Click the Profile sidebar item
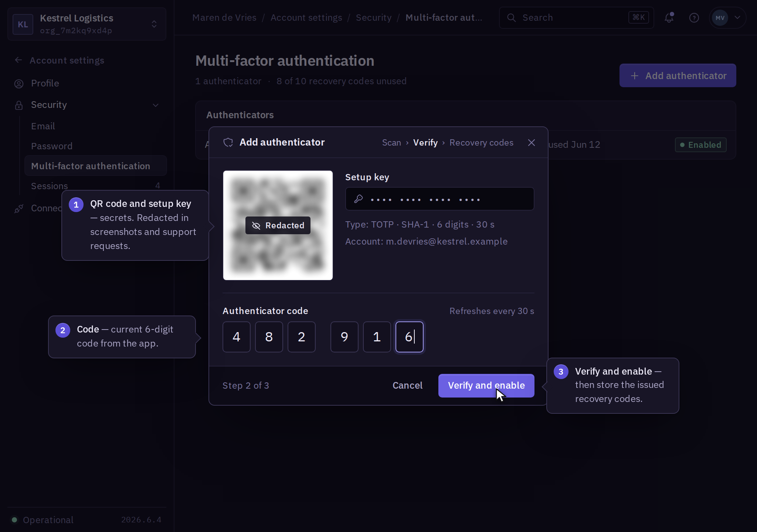This screenshot has height=532, width=757. coord(87,83)
